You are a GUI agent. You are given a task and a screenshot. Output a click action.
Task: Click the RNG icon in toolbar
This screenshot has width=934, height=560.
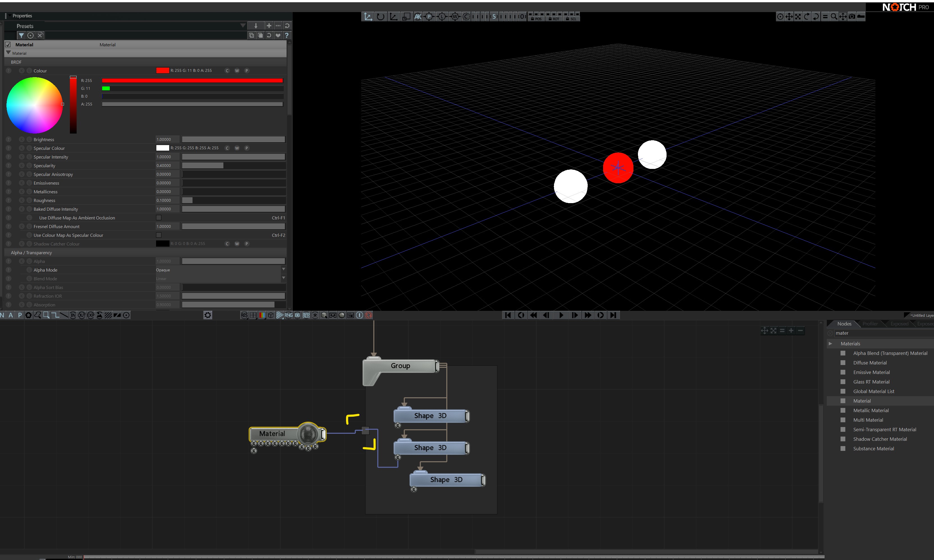tap(289, 315)
